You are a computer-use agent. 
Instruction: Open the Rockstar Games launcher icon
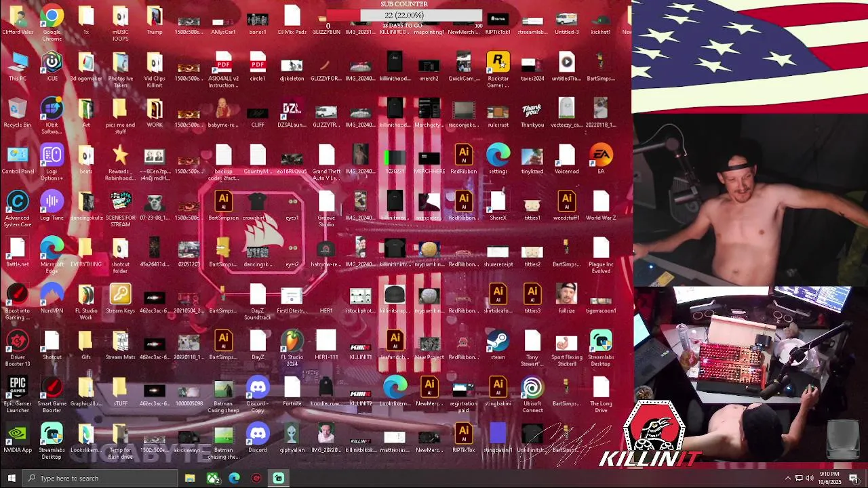click(498, 62)
